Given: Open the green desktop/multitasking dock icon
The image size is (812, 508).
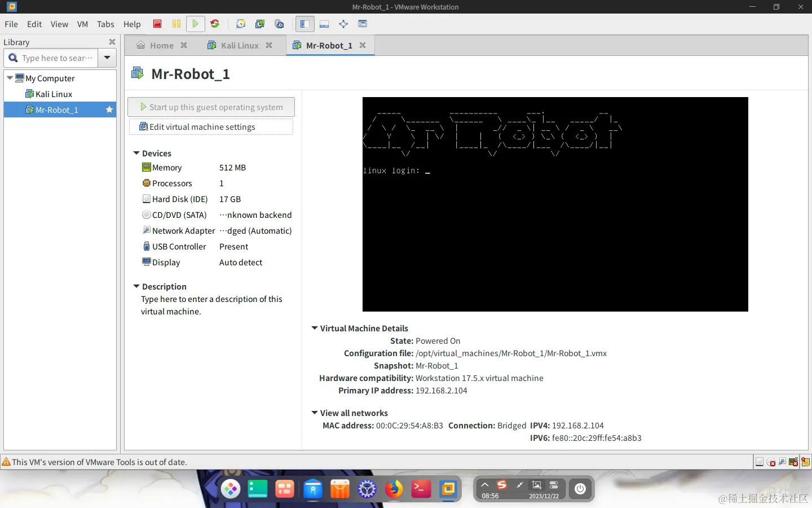Looking at the screenshot, I should coord(258,489).
